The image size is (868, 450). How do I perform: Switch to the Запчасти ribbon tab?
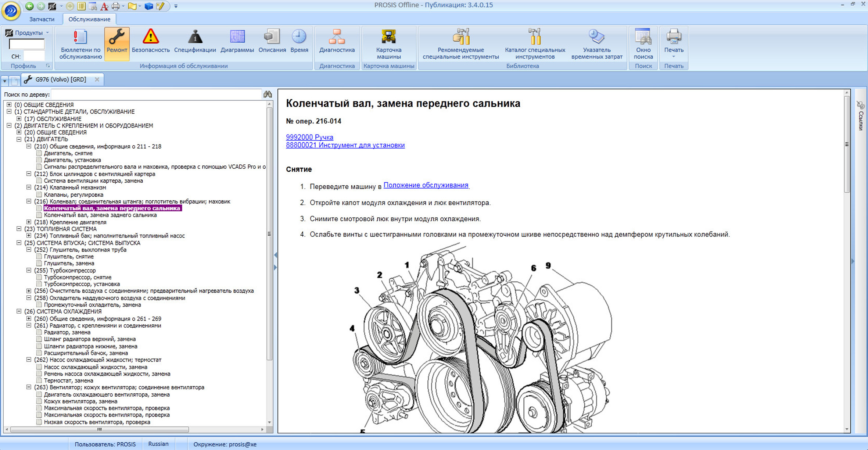coord(42,19)
